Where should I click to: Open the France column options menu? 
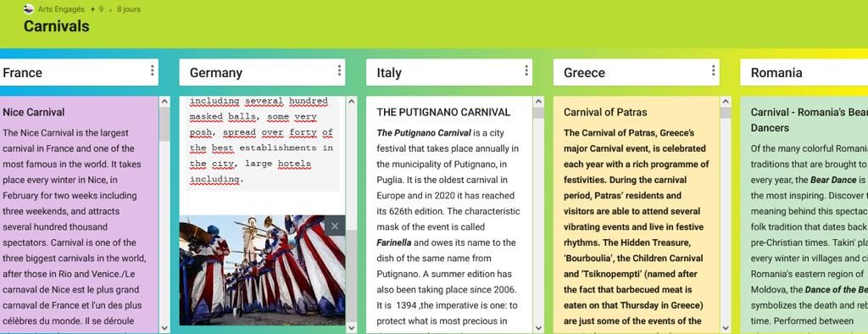[x=153, y=70]
